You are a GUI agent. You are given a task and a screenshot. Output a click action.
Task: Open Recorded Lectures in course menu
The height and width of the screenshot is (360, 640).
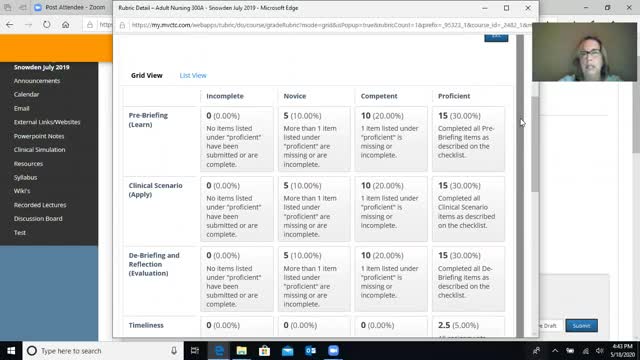(x=40, y=205)
